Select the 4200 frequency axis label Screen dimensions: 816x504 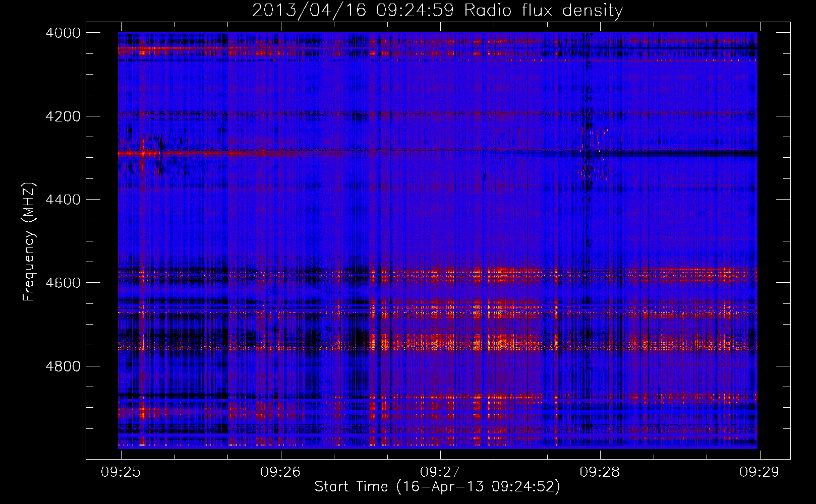click(63, 116)
